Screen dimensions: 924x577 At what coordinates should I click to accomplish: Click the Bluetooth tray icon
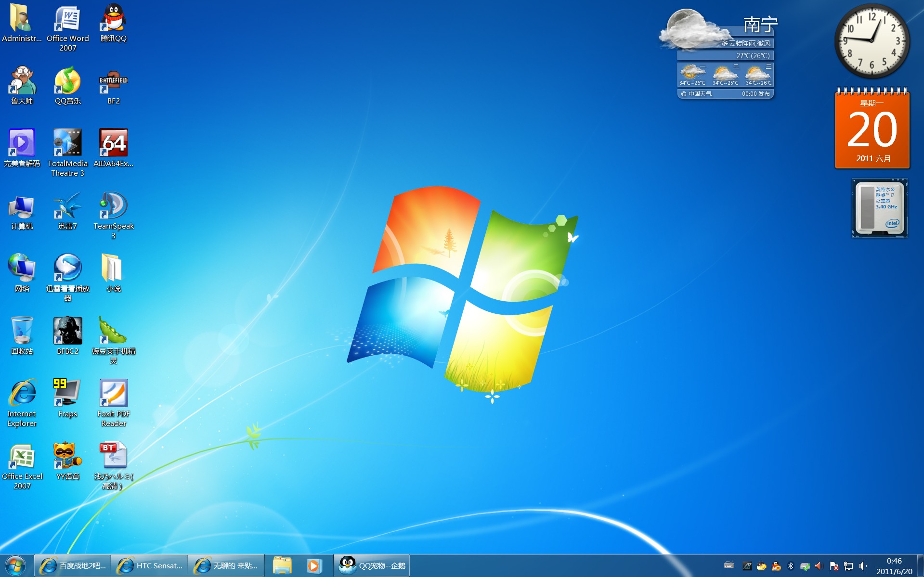pos(790,566)
